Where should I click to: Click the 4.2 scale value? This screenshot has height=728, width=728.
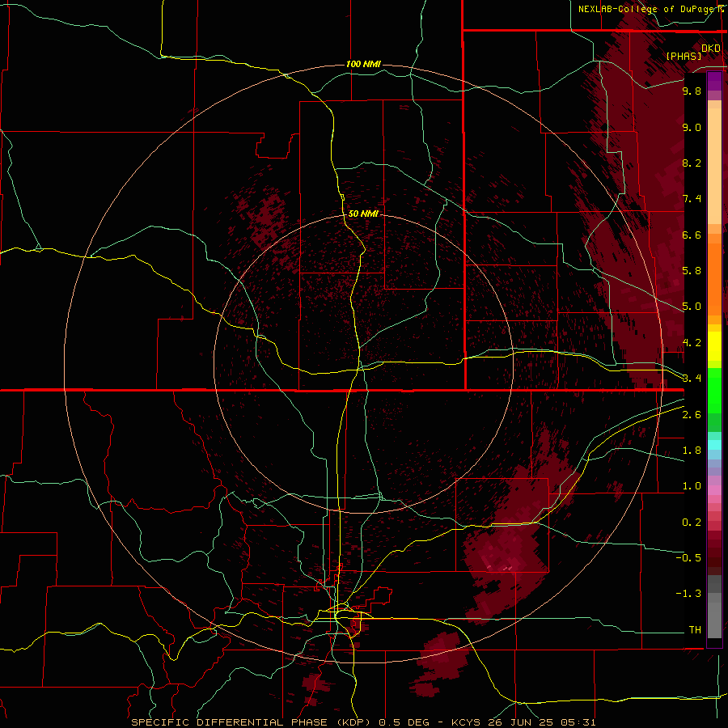coord(692,343)
